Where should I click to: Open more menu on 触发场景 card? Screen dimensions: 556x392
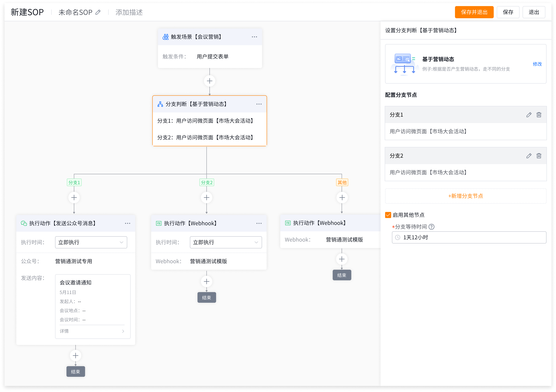254,37
